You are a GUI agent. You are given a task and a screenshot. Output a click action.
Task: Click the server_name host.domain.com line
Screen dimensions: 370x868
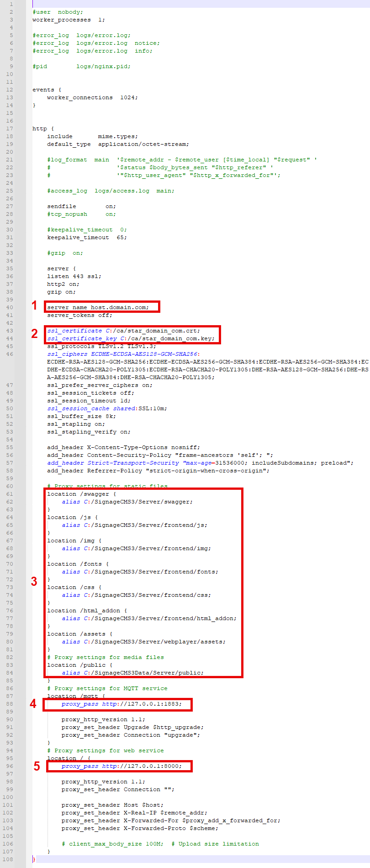tap(98, 307)
